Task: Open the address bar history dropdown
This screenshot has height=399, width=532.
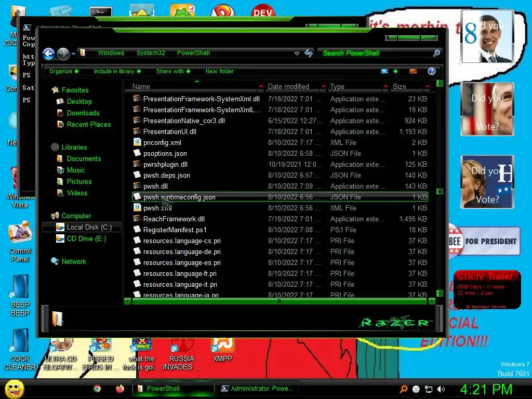Action: point(297,54)
